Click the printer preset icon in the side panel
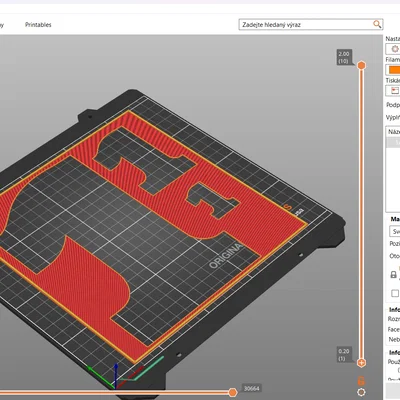400x400 pixels. tap(395, 91)
